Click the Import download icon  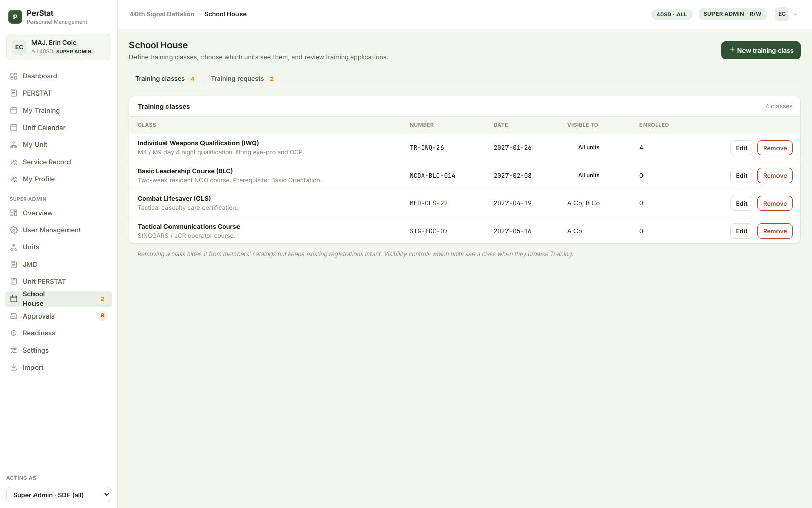[x=14, y=368]
